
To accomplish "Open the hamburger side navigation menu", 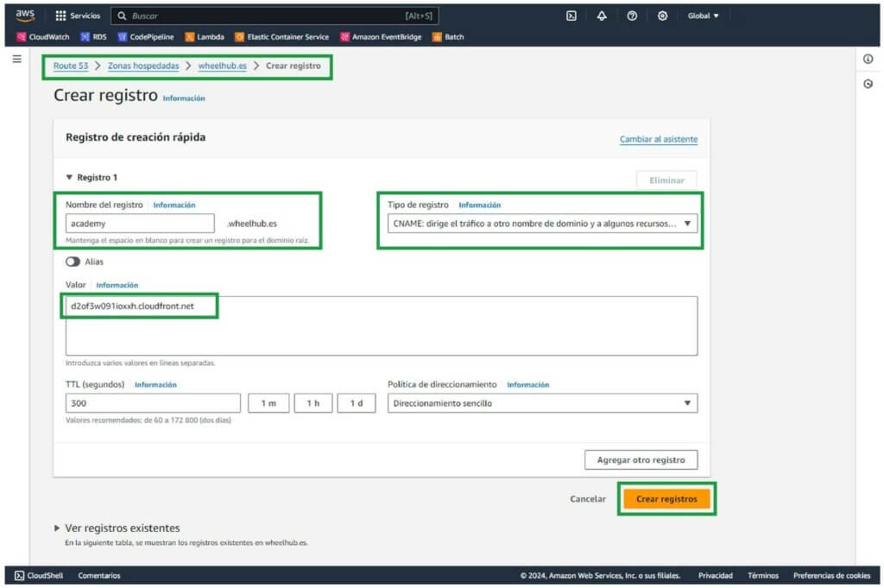I will click(16, 59).
